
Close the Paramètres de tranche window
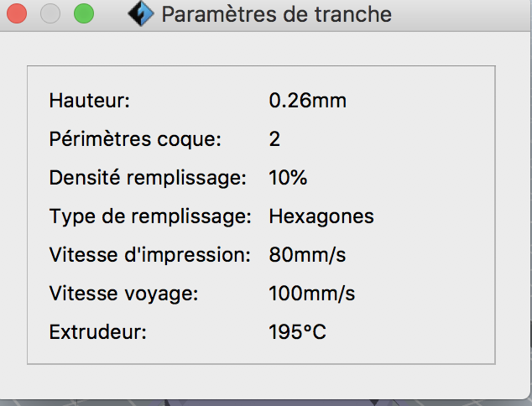[18, 14]
